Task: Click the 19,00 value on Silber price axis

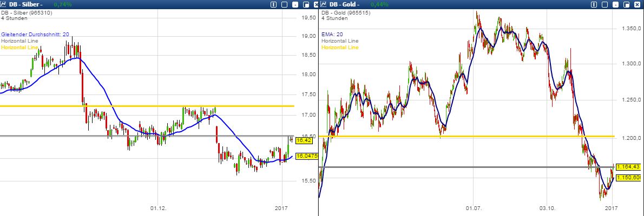Action: click(x=308, y=36)
